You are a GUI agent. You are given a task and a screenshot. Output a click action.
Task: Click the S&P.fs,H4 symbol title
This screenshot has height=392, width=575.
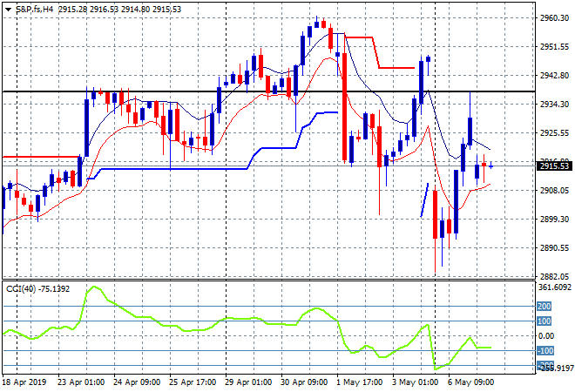pyautogui.click(x=35, y=10)
